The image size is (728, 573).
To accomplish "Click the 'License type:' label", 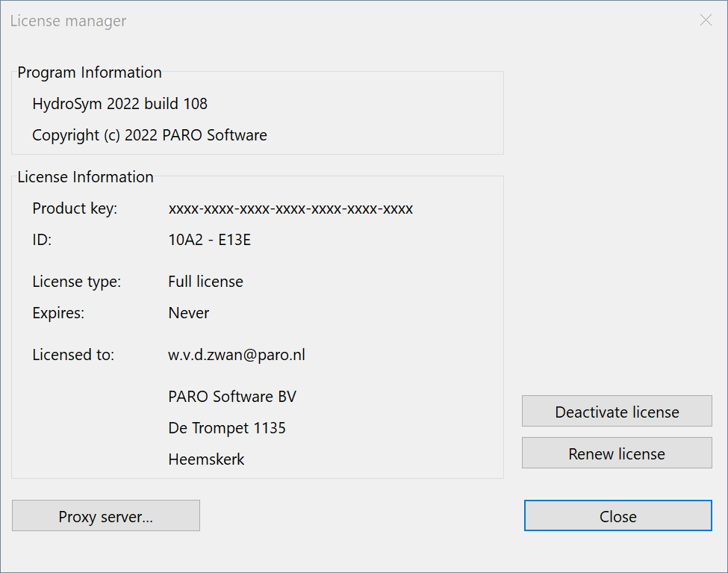I will pos(77,282).
